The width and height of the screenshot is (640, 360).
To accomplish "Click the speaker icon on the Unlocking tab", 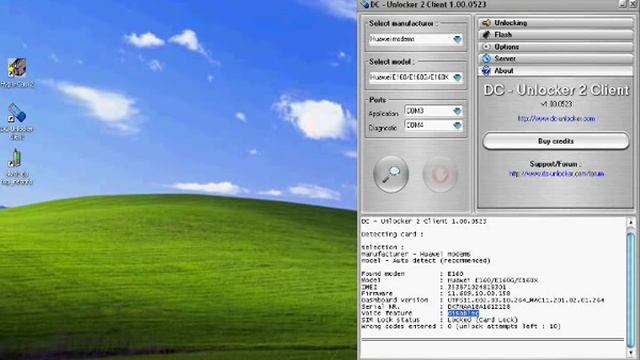I will pos(486,23).
